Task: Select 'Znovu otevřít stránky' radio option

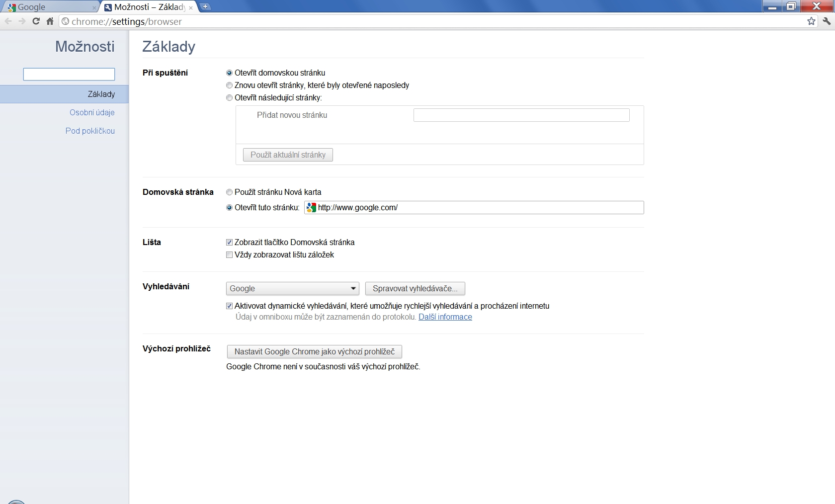Action: coord(229,85)
